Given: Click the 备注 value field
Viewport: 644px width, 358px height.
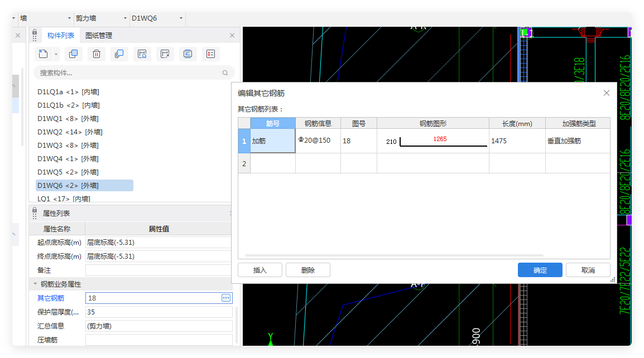Looking at the screenshot, I should coord(158,270).
